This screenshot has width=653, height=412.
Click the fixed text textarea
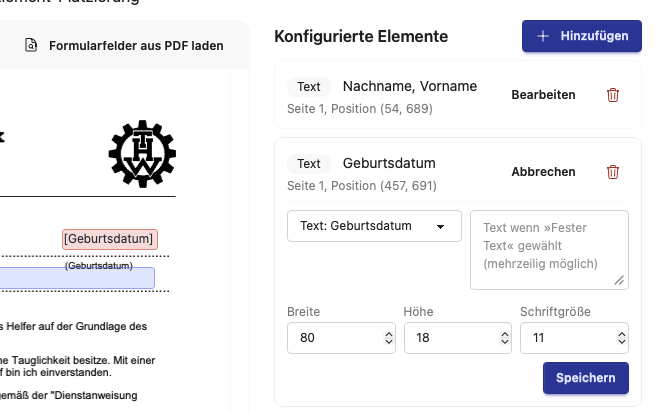(x=549, y=250)
